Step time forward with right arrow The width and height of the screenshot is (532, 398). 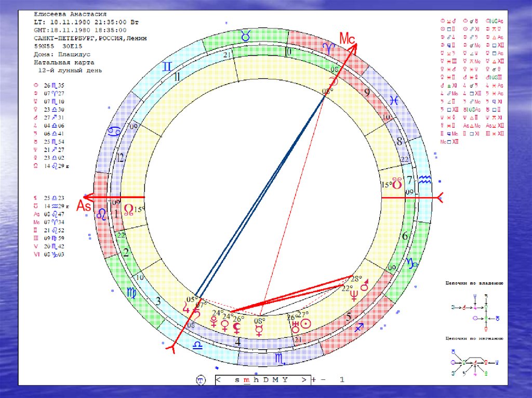click(303, 380)
